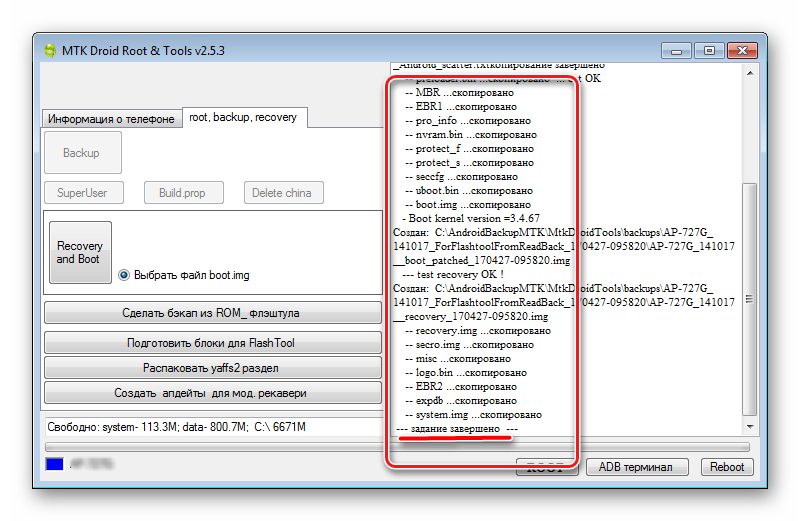
Task: Click Сделать бэкап из ROM_ флэштула
Action: click(213, 313)
